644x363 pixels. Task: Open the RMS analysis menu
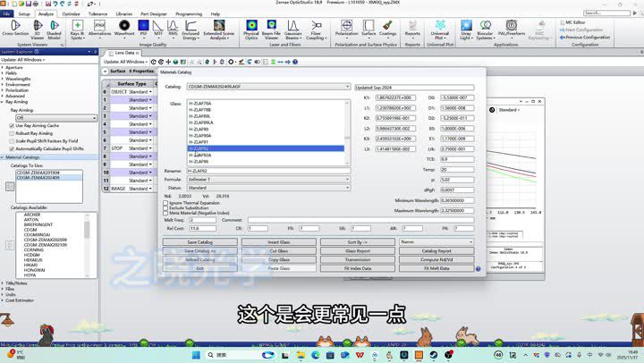click(173, 30)
